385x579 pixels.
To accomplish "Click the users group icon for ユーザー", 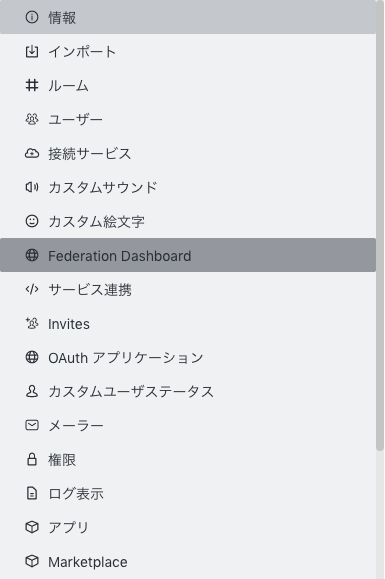I will click(x=32, y=119).
